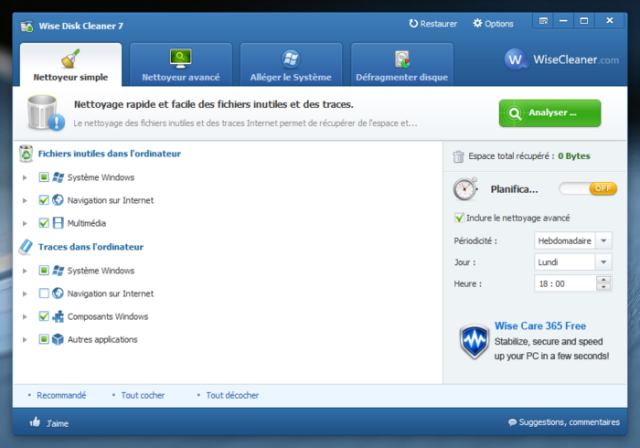Check Navigation sur Internet under Traces
Screen dimensions: 640x448
tap(43, 293)
